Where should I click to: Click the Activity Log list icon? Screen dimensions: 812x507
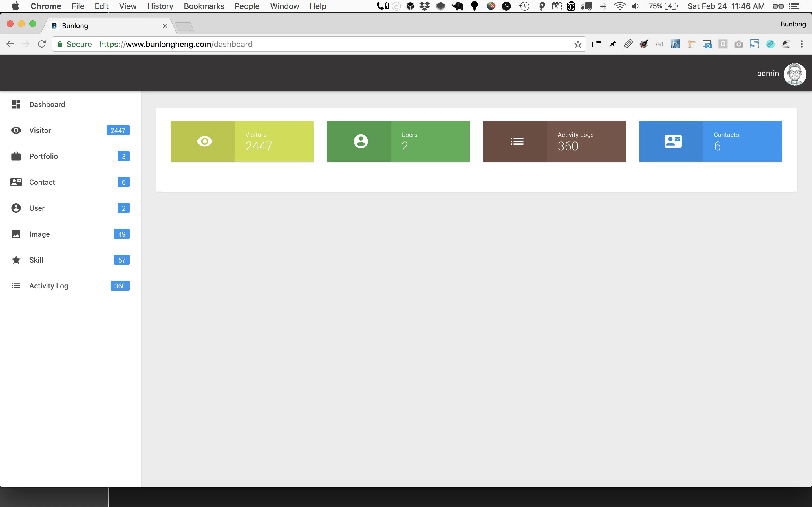(x=16, y=286)
